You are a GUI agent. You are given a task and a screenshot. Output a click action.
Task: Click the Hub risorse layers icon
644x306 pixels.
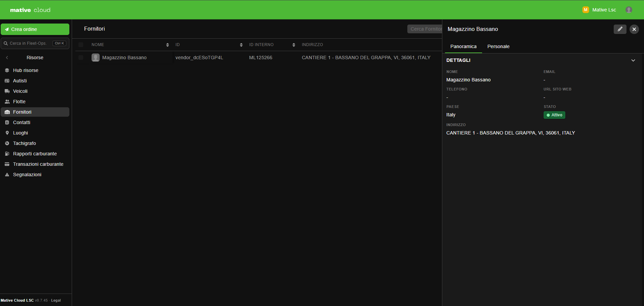(x=7, y=70)
